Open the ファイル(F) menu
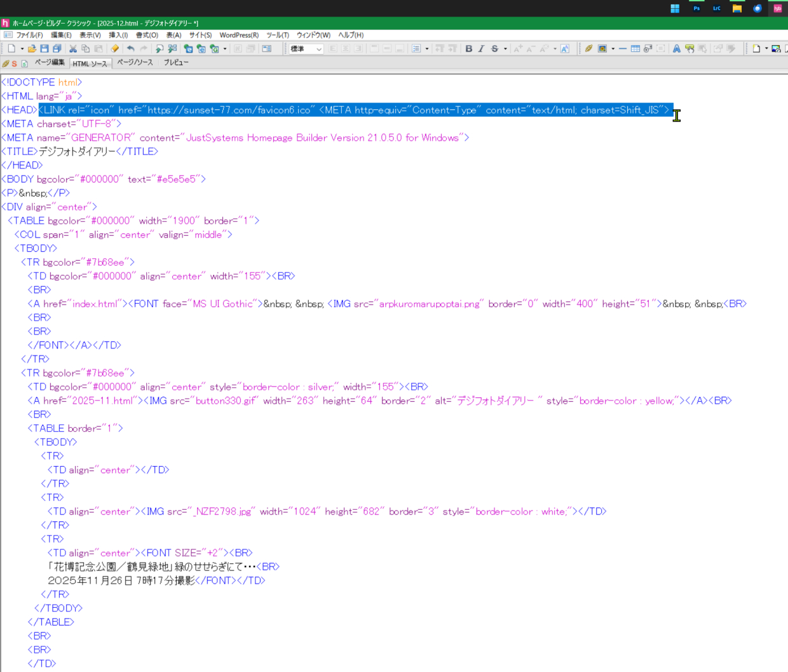788x672 pixels. (x=29, y=35)
